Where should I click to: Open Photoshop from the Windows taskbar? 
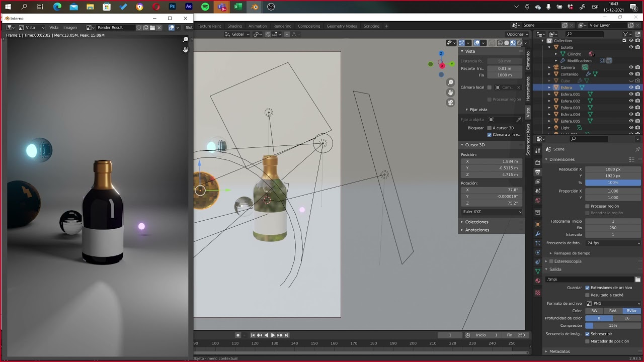click(173, 7)
